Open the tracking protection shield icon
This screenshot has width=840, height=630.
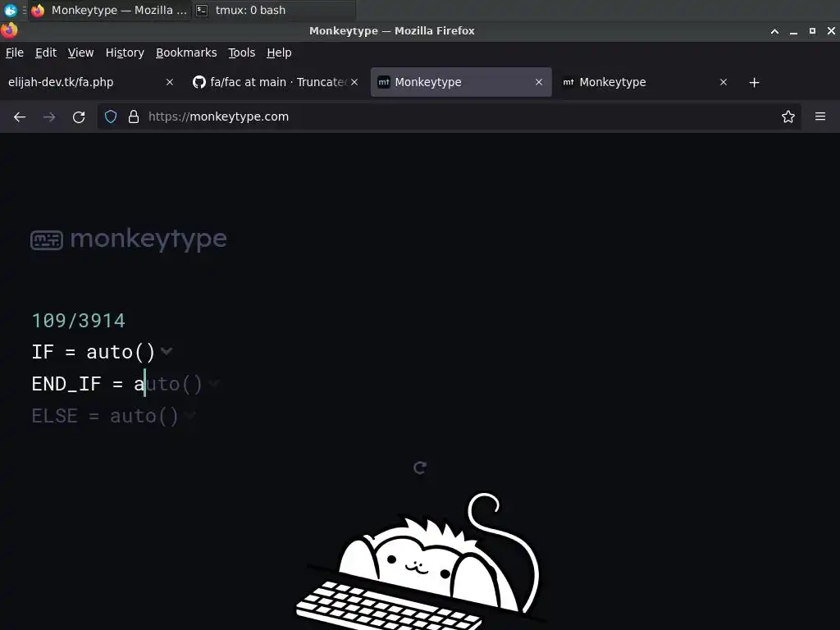(x=111, y=116)
